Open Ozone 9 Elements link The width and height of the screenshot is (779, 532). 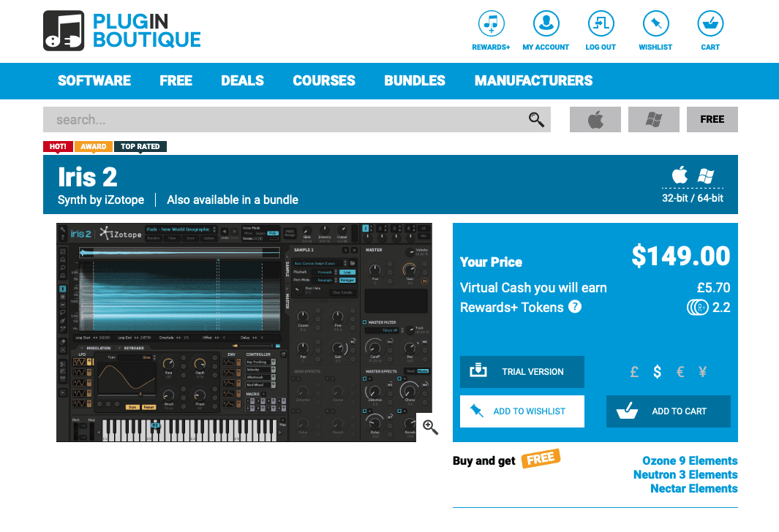pos(690,460)
